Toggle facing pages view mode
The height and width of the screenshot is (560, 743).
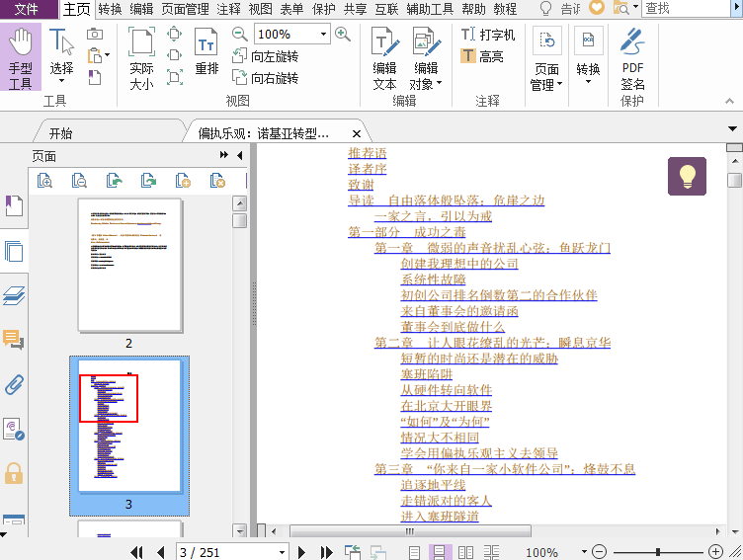tap(463, 552)
